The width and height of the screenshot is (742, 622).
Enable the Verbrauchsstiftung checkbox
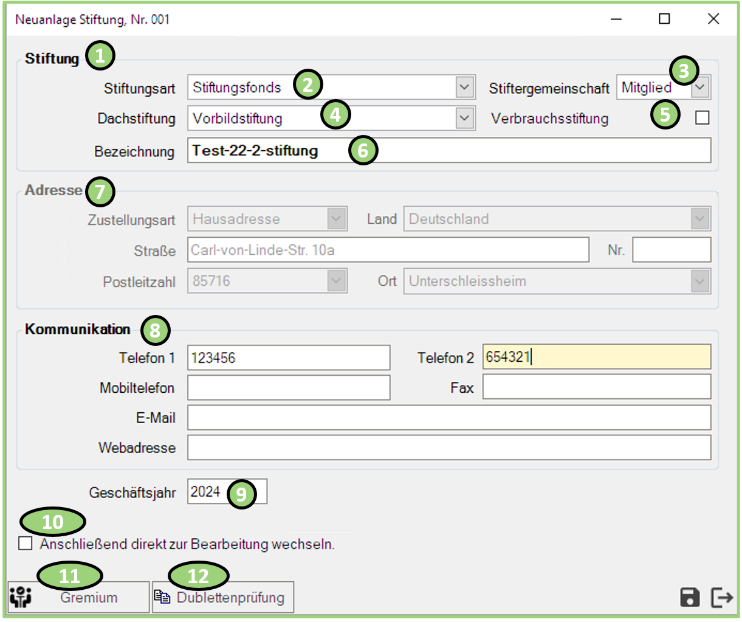(x=702, y=118)
